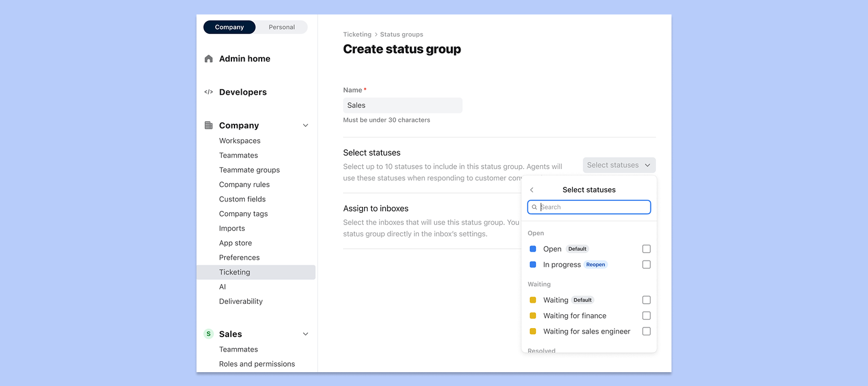Open Company tags in sidebar
This screenshot has width=868, height=386.
244,214
